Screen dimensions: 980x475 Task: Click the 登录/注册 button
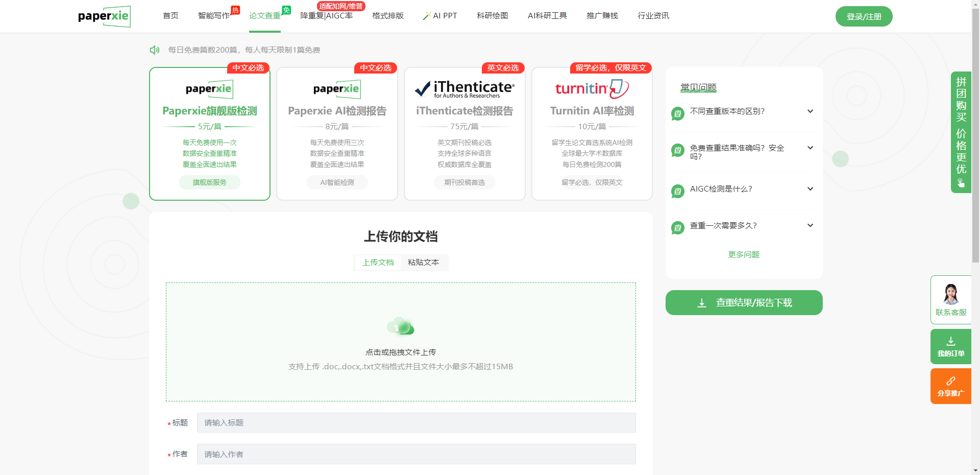click(864, 16)
